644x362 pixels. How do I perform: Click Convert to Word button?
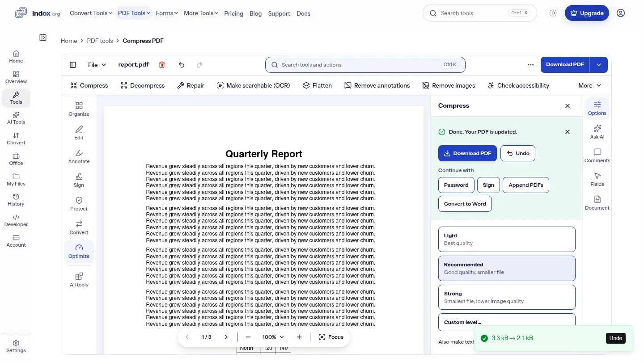pyautogui.click(x=465, y=204)
